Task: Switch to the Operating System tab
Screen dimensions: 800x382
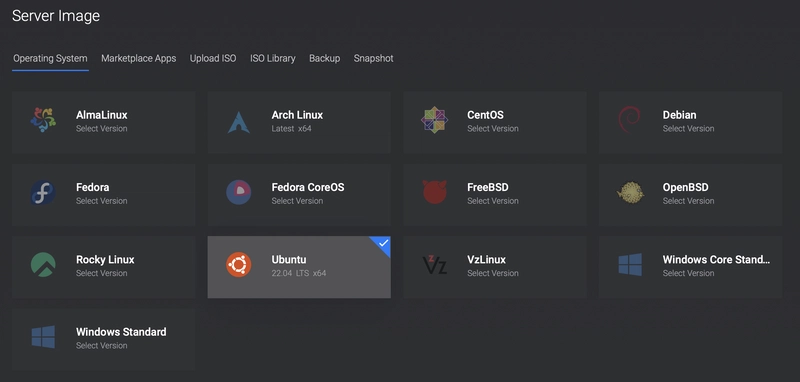Action: 50,58
